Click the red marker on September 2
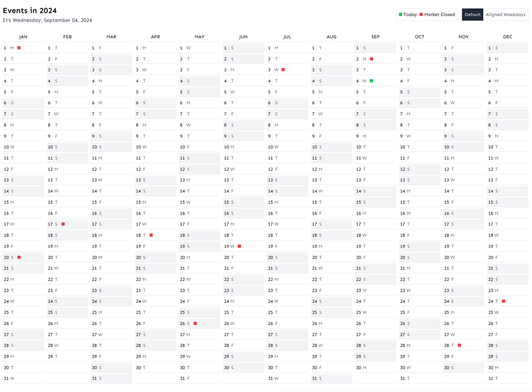 372,59
